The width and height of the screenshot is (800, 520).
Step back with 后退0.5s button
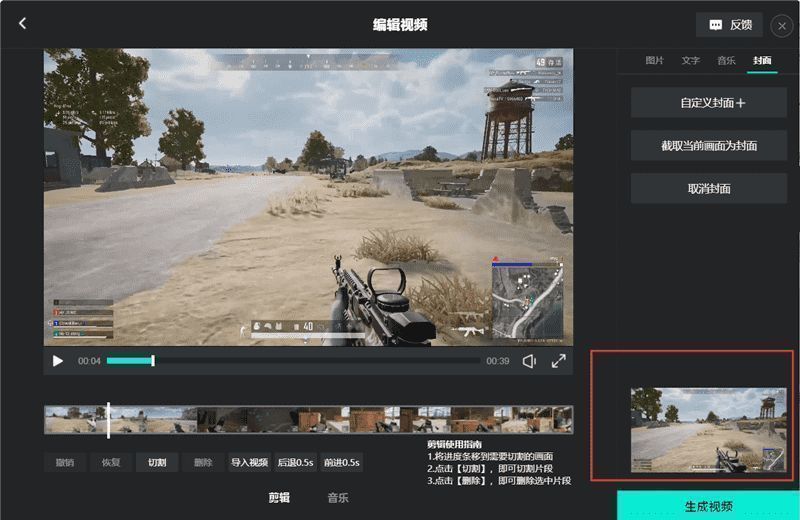click(296, 462)
